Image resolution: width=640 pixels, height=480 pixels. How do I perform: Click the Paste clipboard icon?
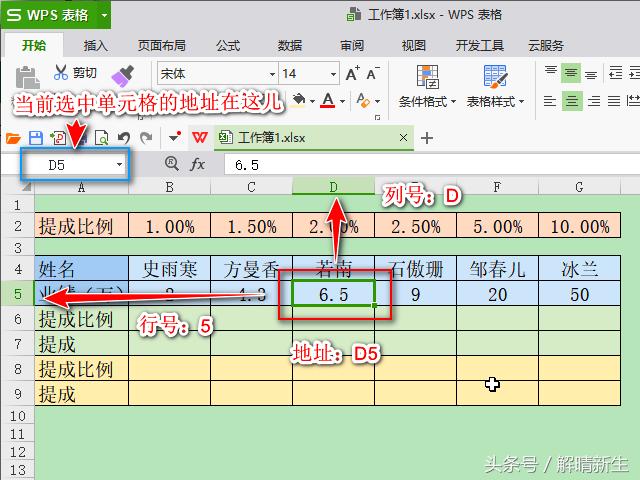pyautogui.click(x=27, y=78)
